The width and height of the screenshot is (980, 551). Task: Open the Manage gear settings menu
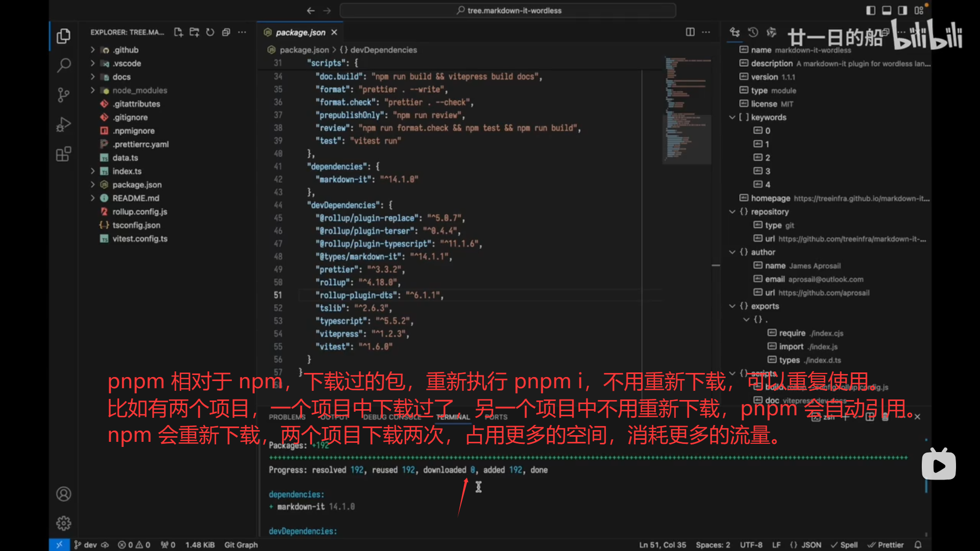tap(63, 523)
